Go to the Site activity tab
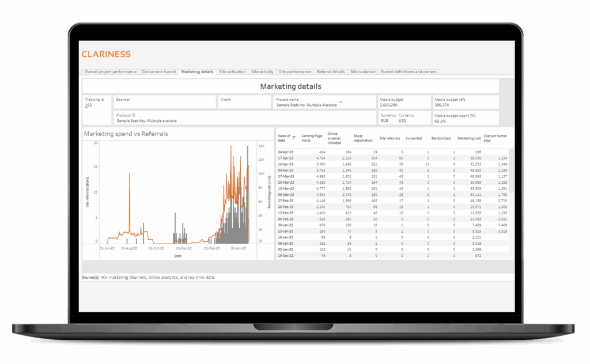The width and height of the screenshot is (590, 364). point(262,72)
